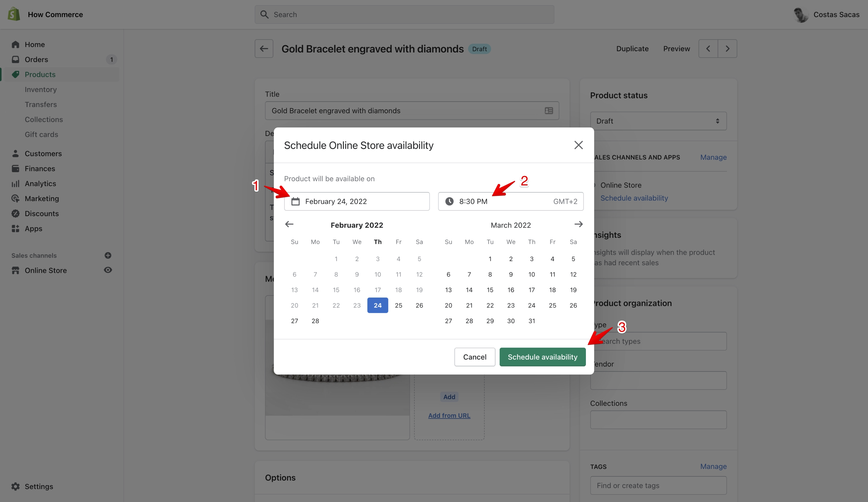The height and width of the screenshot is (502, 868).
Task: Click the Find or create tags field
Action: (x=658, y=485)
